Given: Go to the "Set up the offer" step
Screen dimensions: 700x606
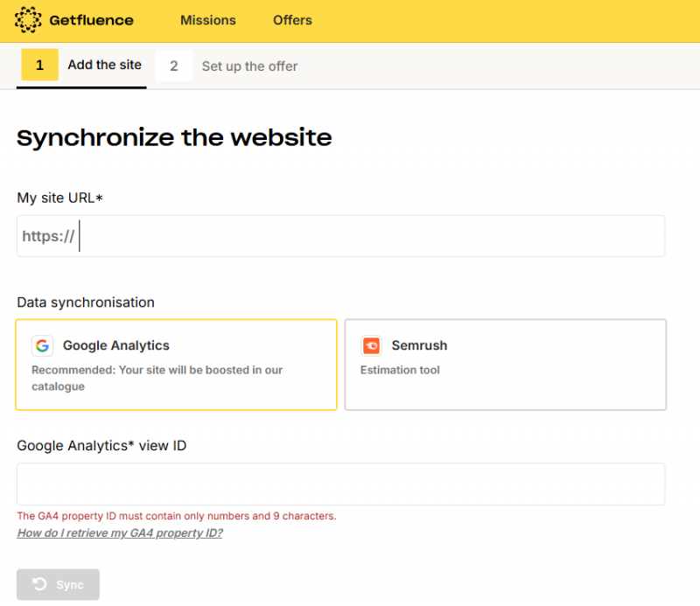Looking at the screenshot, I should pos(249,66).
